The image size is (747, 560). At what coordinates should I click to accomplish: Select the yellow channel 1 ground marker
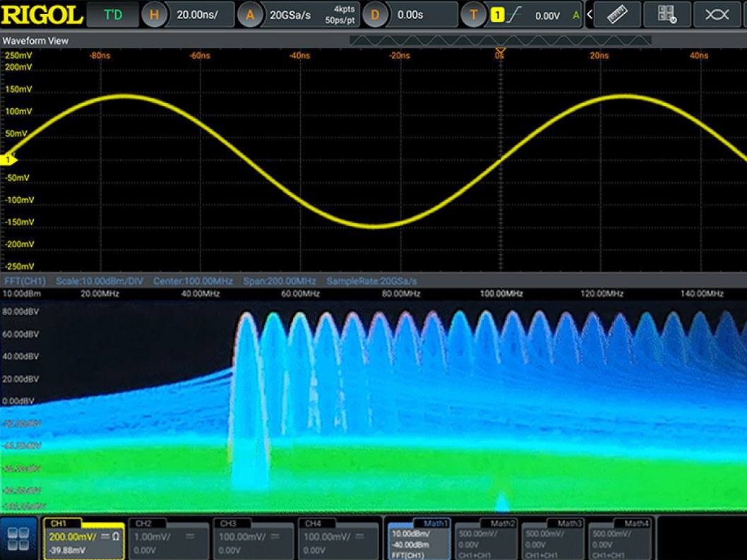click(x=8, y=160)
